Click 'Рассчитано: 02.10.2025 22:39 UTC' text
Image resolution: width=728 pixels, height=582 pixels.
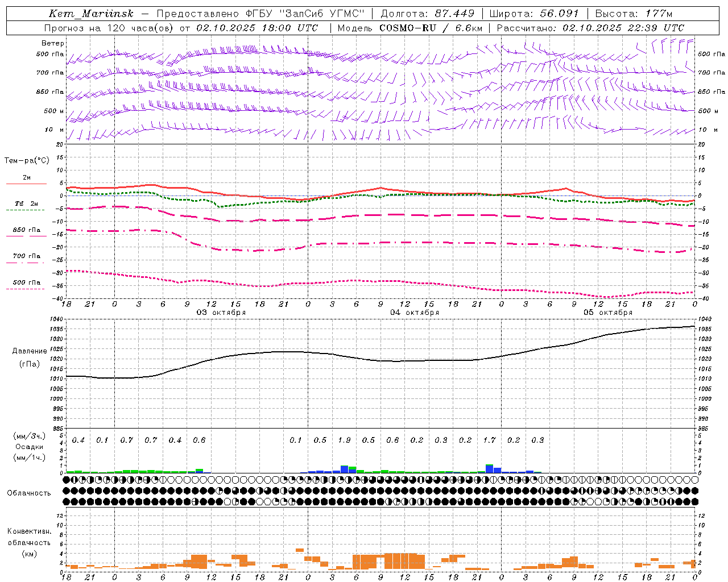click(x=590, y=27)
